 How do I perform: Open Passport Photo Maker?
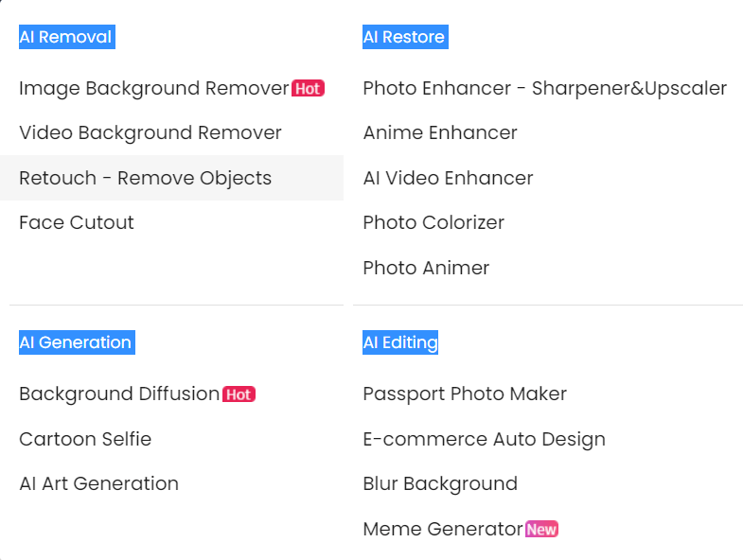(465, 394)
